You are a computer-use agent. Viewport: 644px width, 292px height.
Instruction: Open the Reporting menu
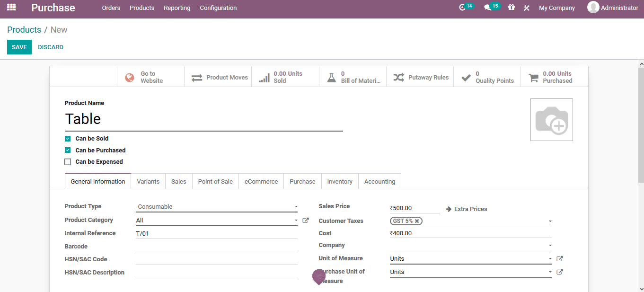(177, 8)
